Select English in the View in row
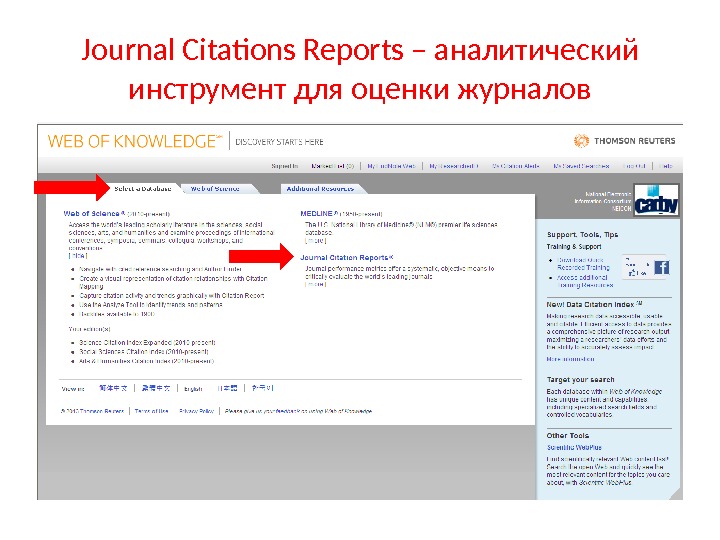Image resolution: width=720 pixels, height=540 pixels. coord(193,389)
